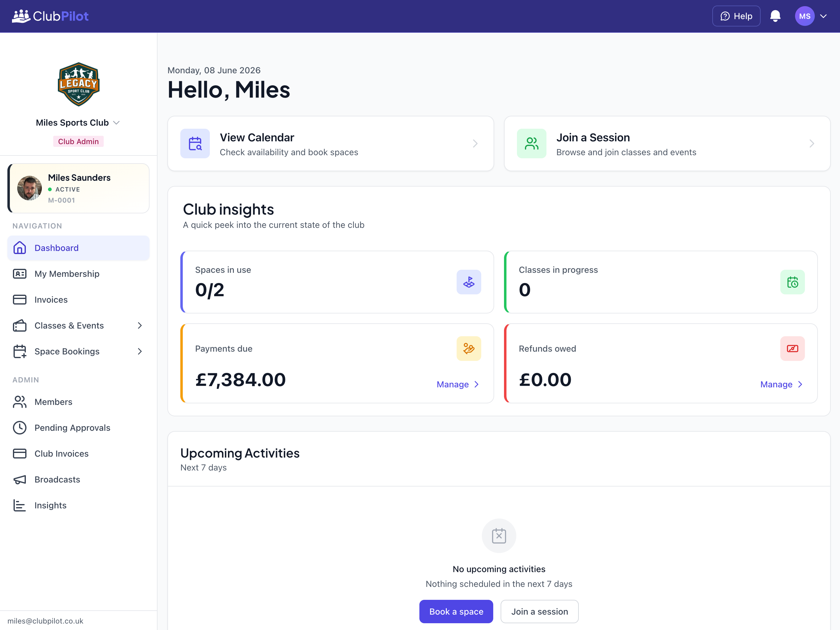The height and width of the screenshot is (630, 840).
Task: Click the View Calendar icon
Action: [x=195, y=143]
